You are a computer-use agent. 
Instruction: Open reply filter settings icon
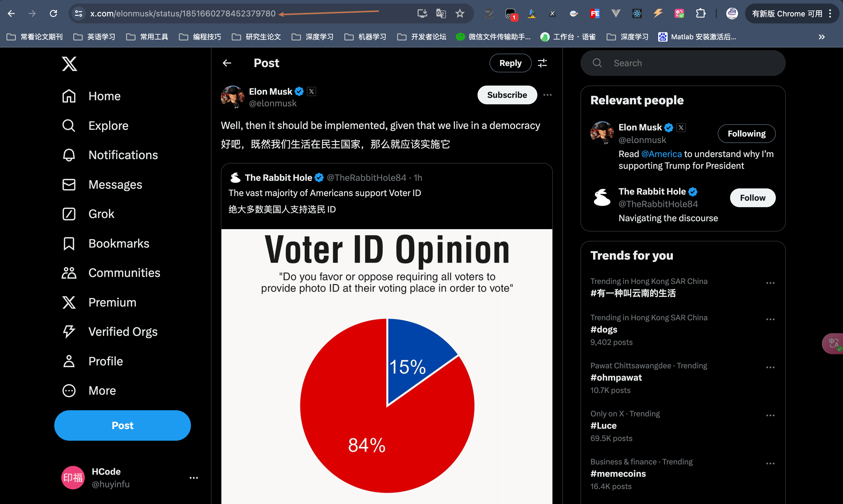click(542, 63)
